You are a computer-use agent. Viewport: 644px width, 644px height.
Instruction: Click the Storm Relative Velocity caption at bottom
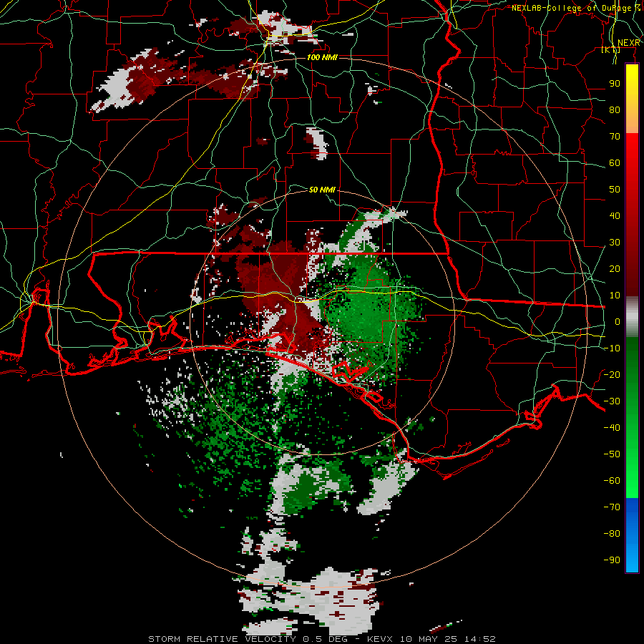point(322,639)
